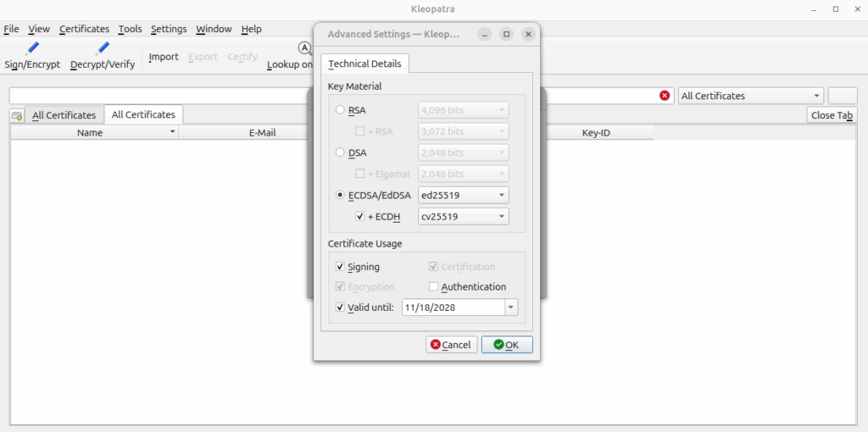Viewport: 868px width, 432px height.
Task: Open the Valid until date picker arrow
Action: [x=511, y=307]
